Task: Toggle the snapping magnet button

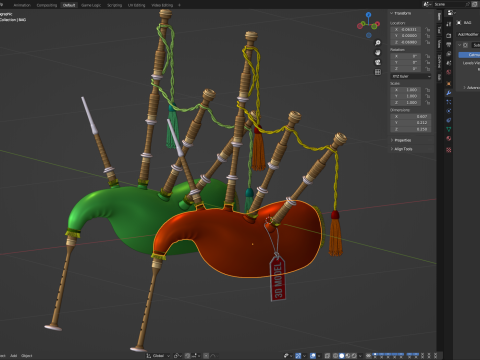Action: click(188, 356)
